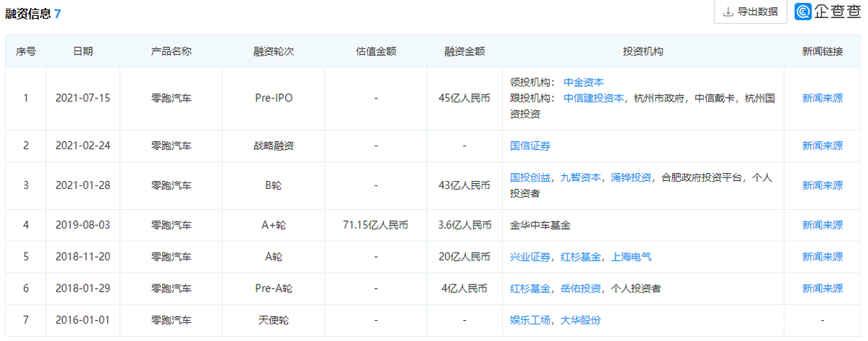
Task: Open 国投创益 investor link
Action: 530,177
